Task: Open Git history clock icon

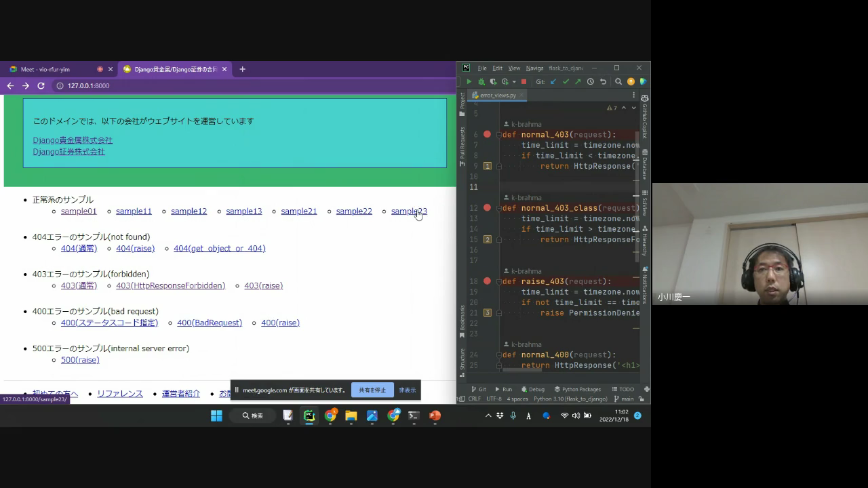Action: (590, 82)
